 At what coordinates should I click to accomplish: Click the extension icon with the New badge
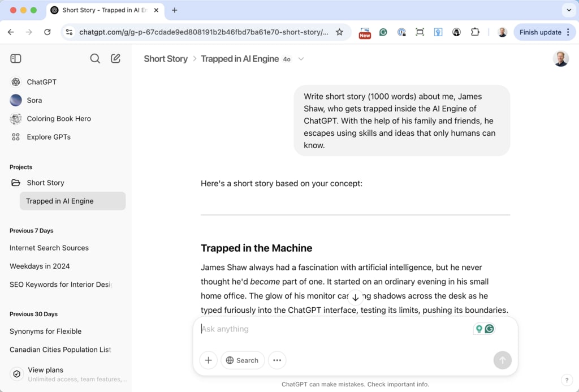tap(365, 32)
